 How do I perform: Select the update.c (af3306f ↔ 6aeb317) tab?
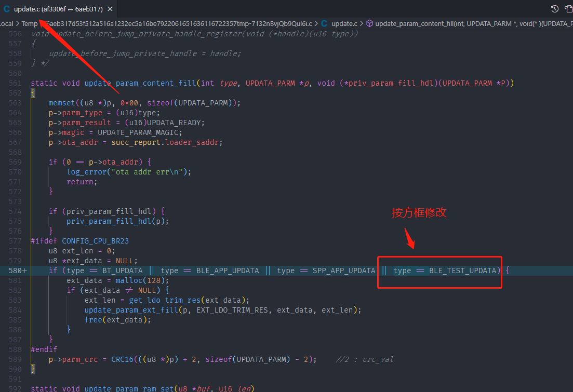pos(59,9)
